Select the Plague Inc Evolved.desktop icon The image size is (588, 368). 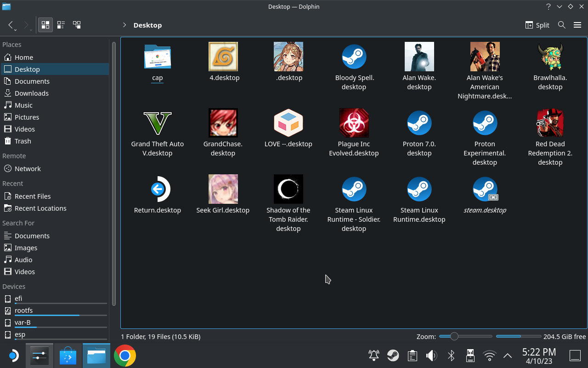(354, 123)
